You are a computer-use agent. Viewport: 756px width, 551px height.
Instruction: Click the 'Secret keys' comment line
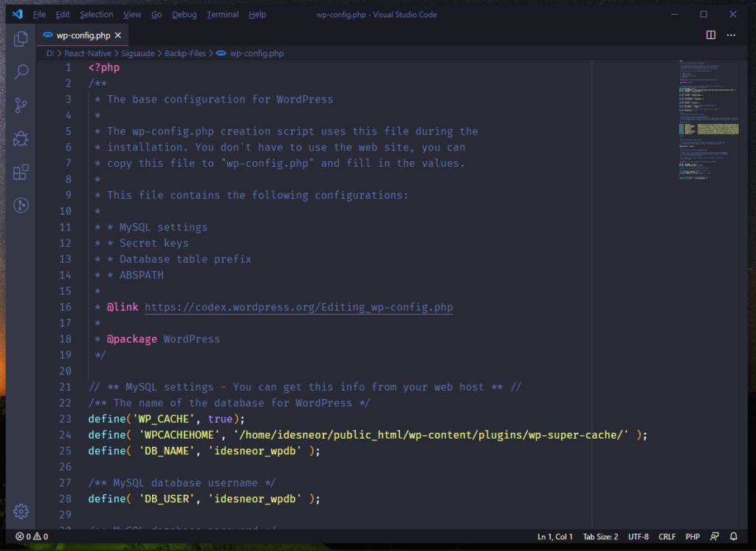coord(154,243)
